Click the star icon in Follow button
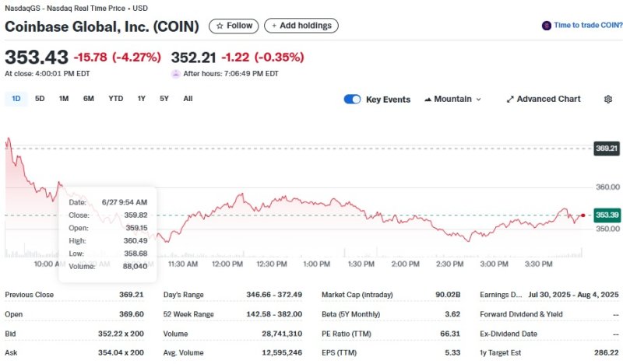Screen dimensions: 623x364 point(220,26)
